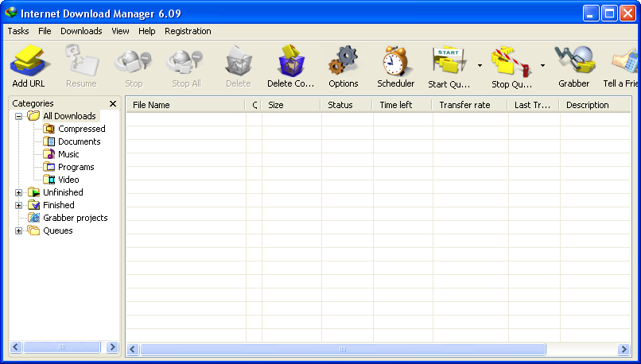641x364 pixels.
Task: Sort by Transfer rate column header
Action: point(470,105)
